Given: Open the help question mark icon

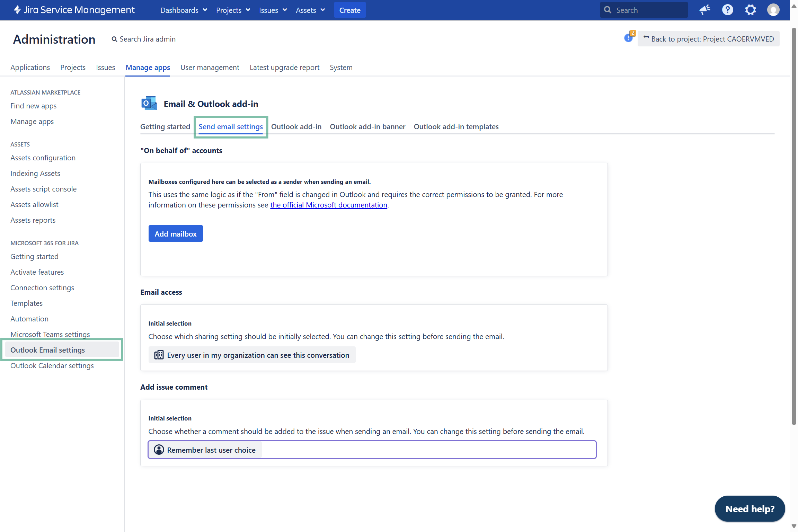Looking at the screenshot, I should pyautogui.click(x=727, y=10).
